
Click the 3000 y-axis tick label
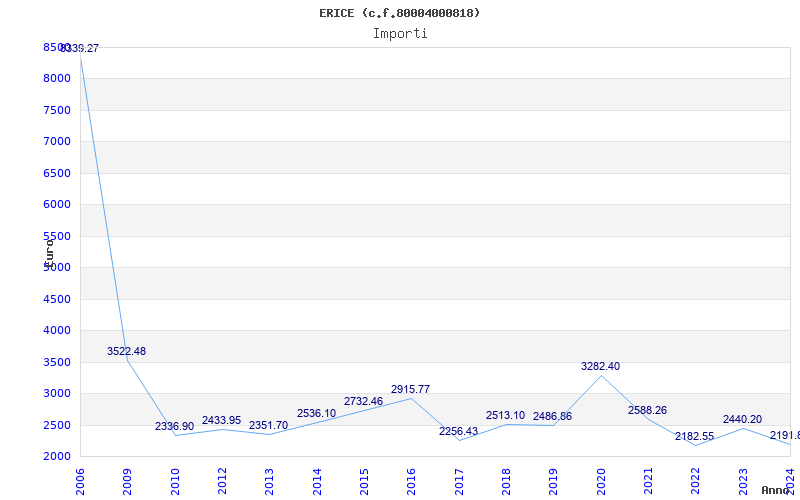(57, 393)
